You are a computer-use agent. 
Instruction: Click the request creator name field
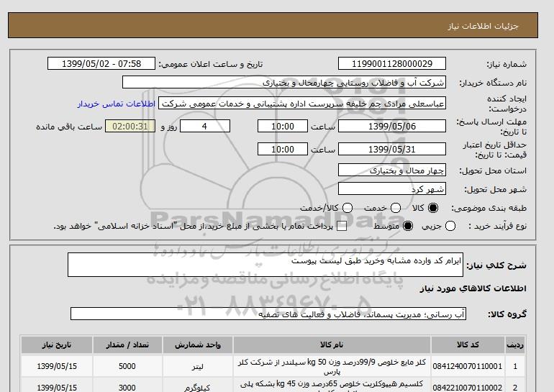[x=302, y=104]
